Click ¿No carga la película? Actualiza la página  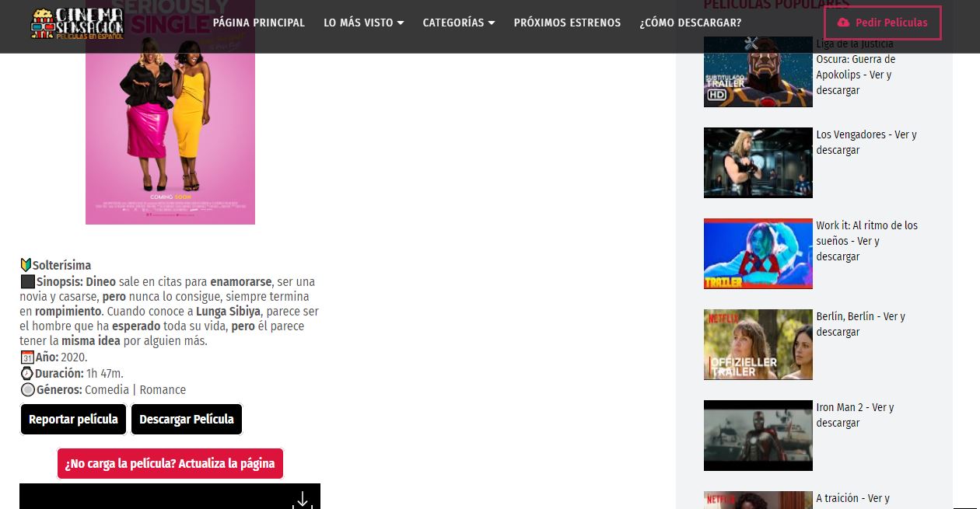point(170,463)
